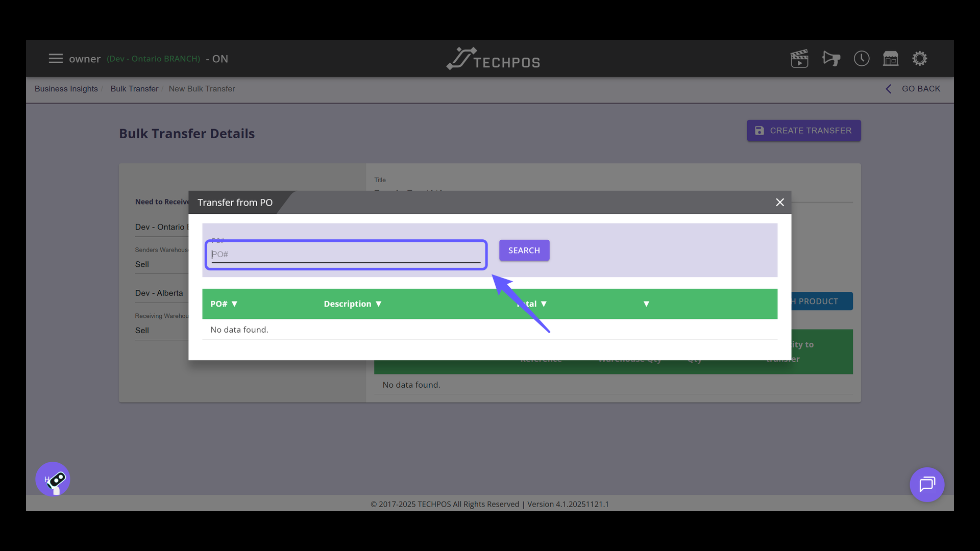The image size is (980, 551).
Task: Open the live chat bubble
Action: point(927,484)
